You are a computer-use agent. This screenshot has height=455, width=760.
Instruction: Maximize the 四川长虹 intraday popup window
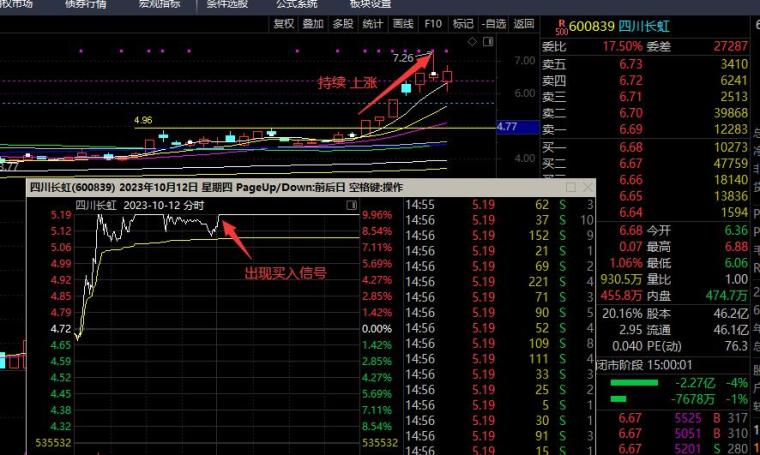(x=571, y=187)
